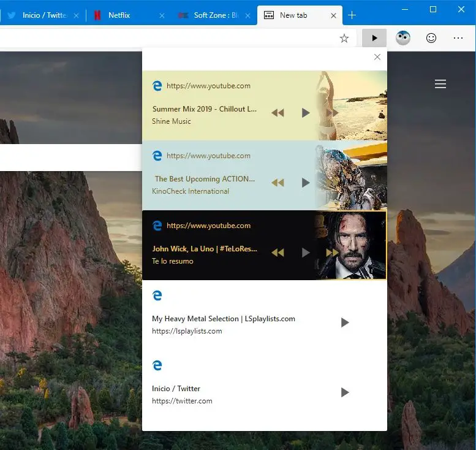Click Edge icon on KinoCheck card
Screen dimensions: 476x450
[157, 156]
